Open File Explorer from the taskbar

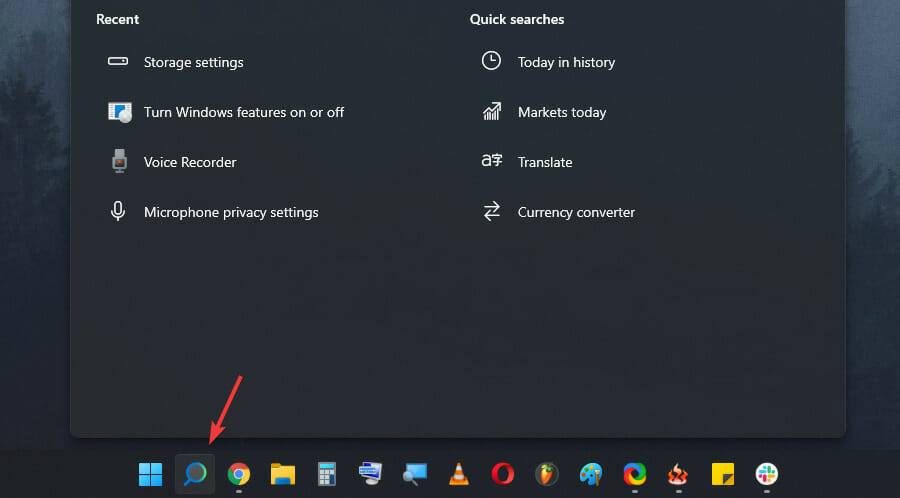283,474
